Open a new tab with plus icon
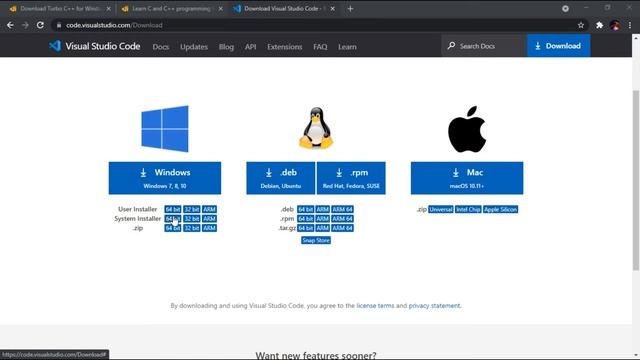This screenshot has width=640, height=360. tap(350, 9)
